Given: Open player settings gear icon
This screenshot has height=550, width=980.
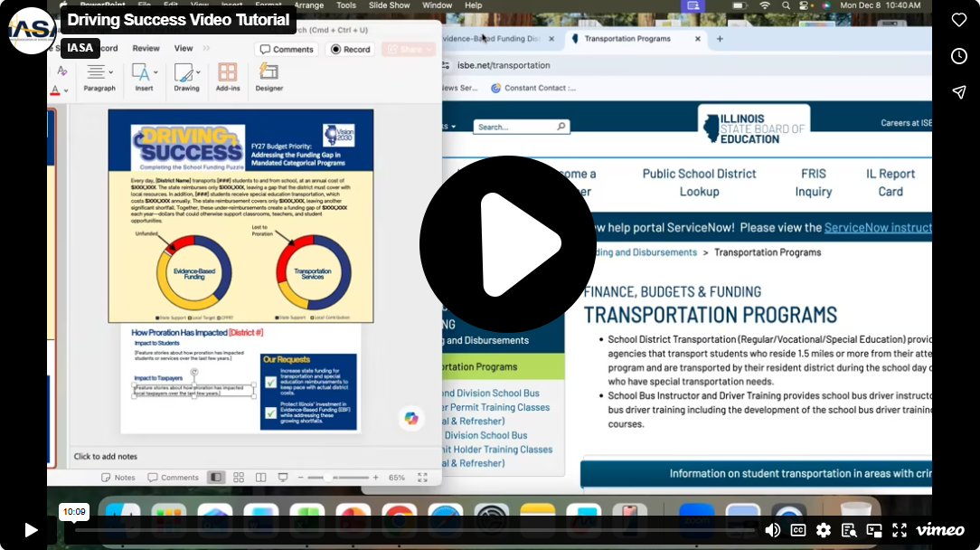Looking at the screenshot, I should click(823, 530).
